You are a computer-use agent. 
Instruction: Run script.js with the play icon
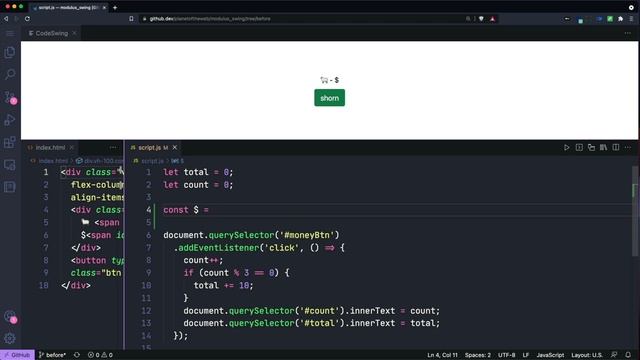pyautogui.click(x=567, y=147)
